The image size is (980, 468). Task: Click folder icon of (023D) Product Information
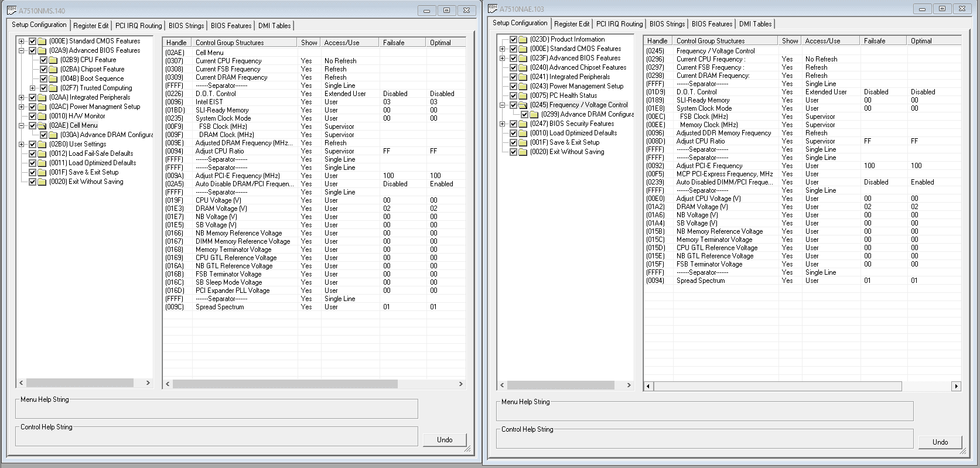point(523,39)
